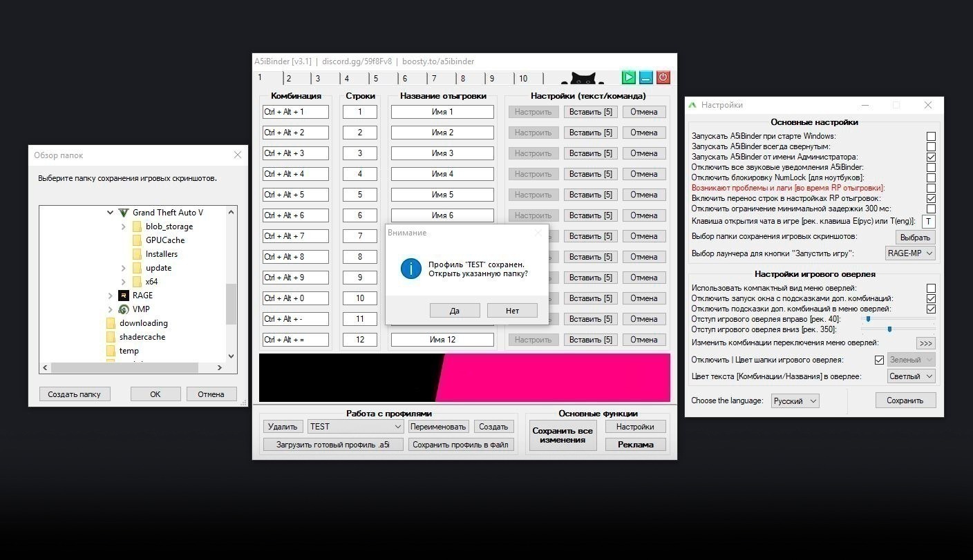973x560 pixels.
Task: Click the blob_storage folder icon
Action: tap(137, 226)
